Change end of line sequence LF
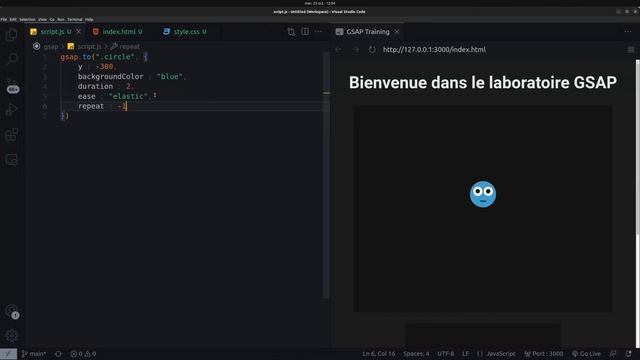The height and width of the screenshot is (360, 640). point(465,354)
